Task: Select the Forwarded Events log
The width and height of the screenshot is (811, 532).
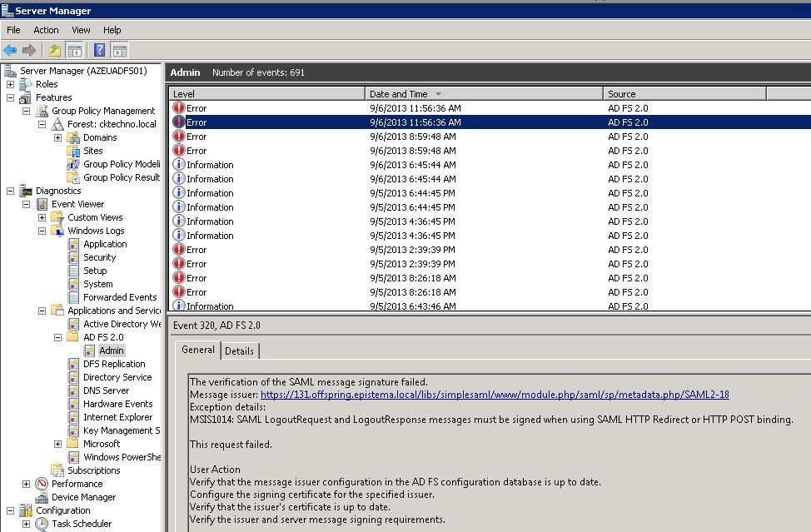Action: coord(120,297)
